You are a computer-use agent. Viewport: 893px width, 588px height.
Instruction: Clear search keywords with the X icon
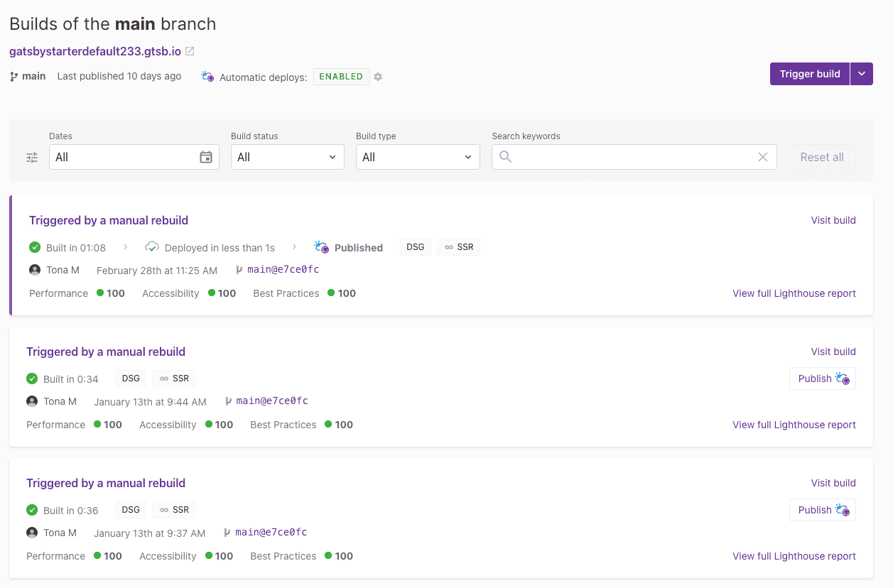(x=763, y=157)
